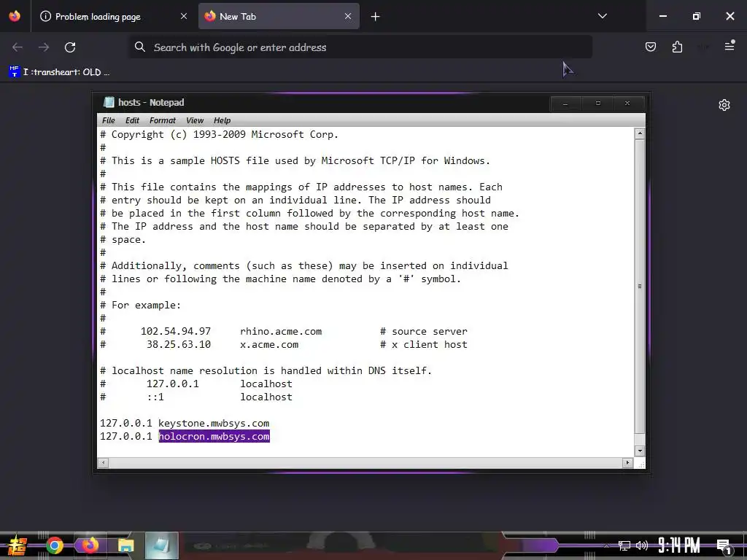Viewport: 747px width, 560px height.
Task: Switch to Firefox on the taskbar
Action: point(90,545)
